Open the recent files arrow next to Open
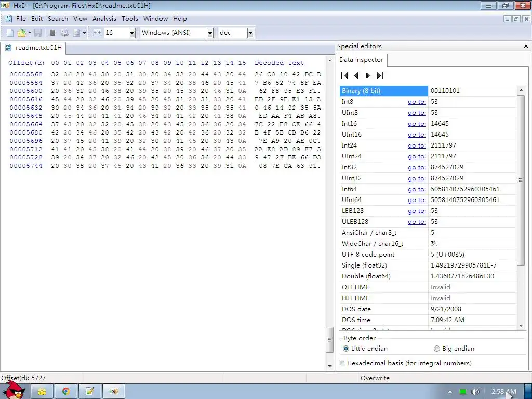Screen dimensions: 532x399 tap(30, 33)
